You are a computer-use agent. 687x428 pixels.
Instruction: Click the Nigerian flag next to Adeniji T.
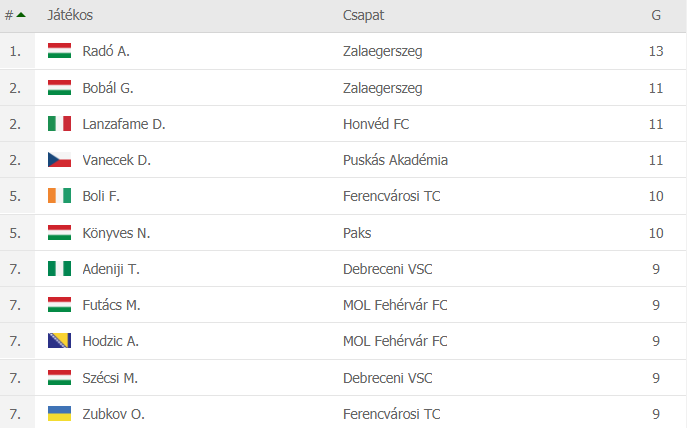[x=59, y=268]
